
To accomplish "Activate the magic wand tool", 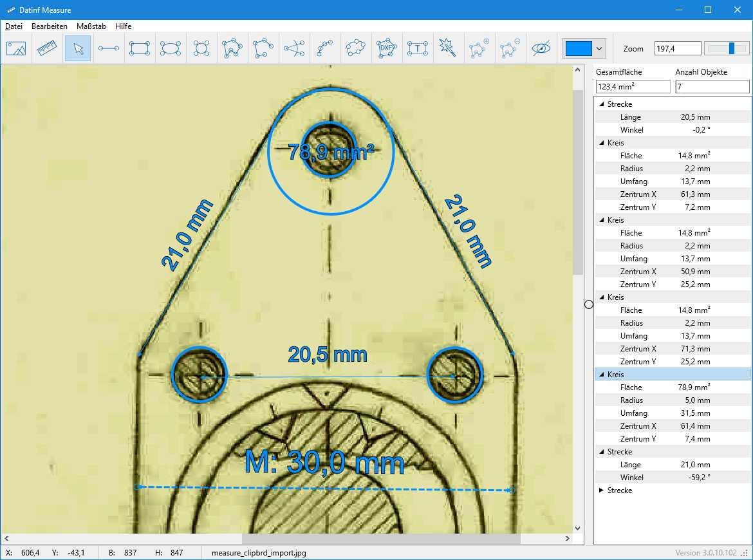I will [x=449, y=48].
